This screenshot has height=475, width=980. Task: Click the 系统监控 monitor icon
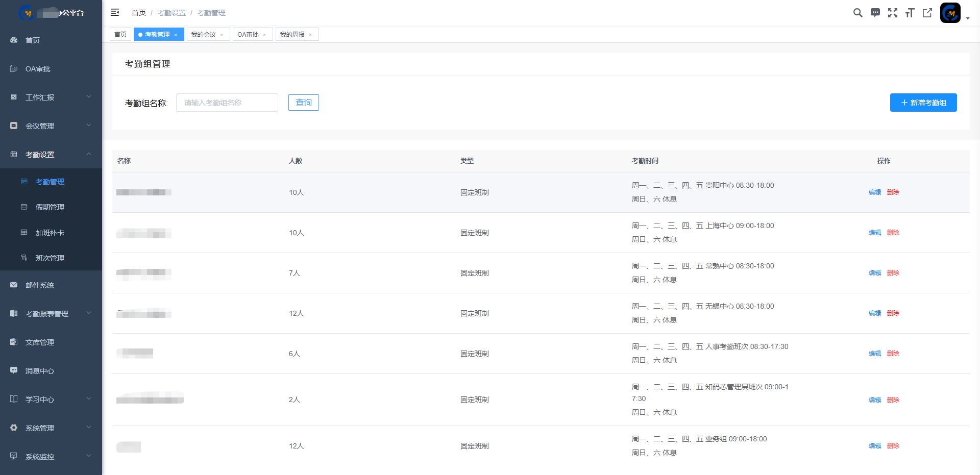tap(14, 456)
